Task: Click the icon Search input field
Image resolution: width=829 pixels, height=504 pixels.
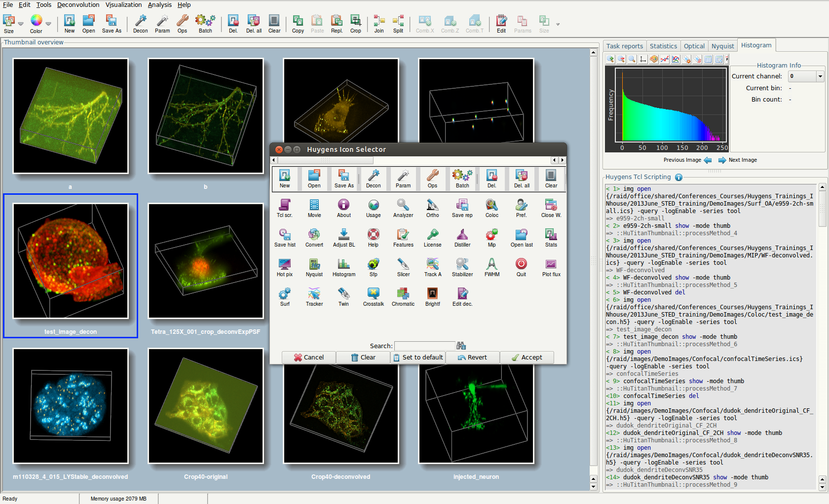Action: click(424, 346)
